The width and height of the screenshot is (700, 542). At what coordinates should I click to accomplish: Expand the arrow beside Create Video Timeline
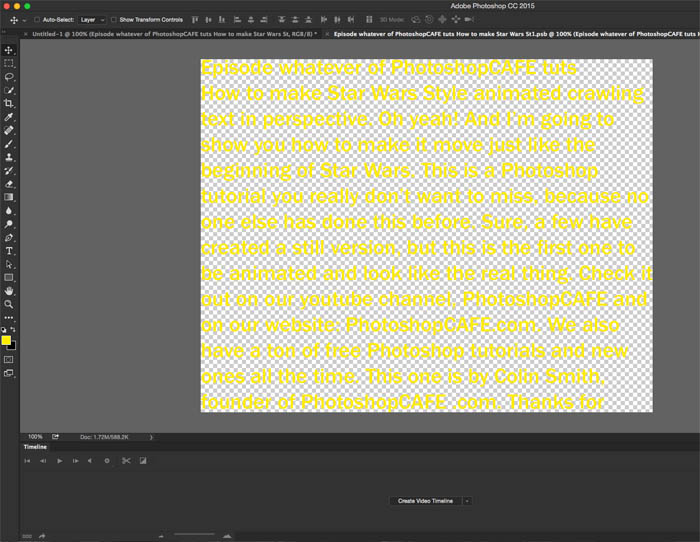click(467, 501)
